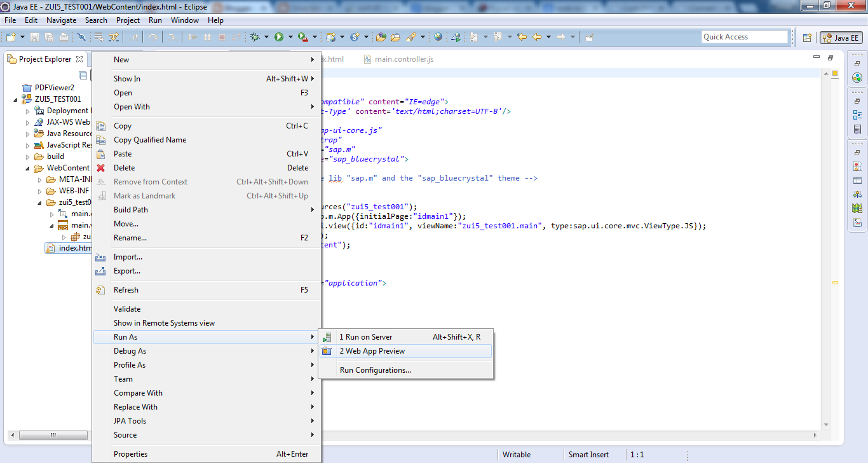
Task: Select '2 Web App Preview' from submenu
Action: pos(372,351)
